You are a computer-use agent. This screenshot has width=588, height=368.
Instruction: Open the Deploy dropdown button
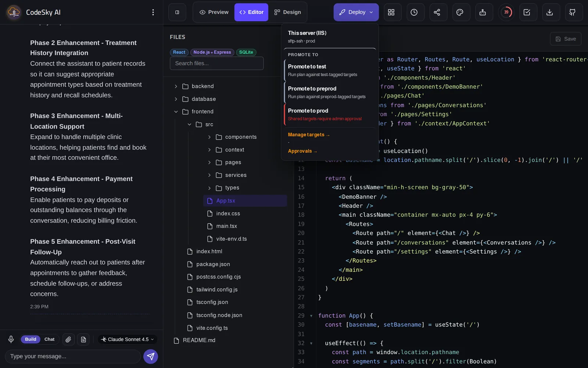click(356, 12)
